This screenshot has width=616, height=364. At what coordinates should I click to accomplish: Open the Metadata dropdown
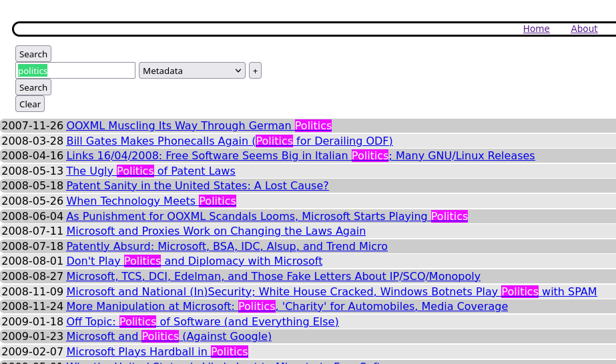point(192,71)
